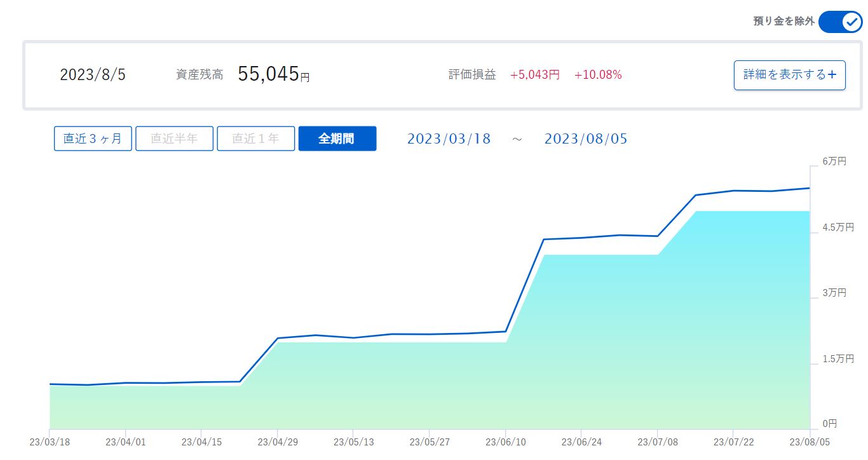Click the 23/05/13 x-axis label
This screenshot has height=460, width=868.
353,442
